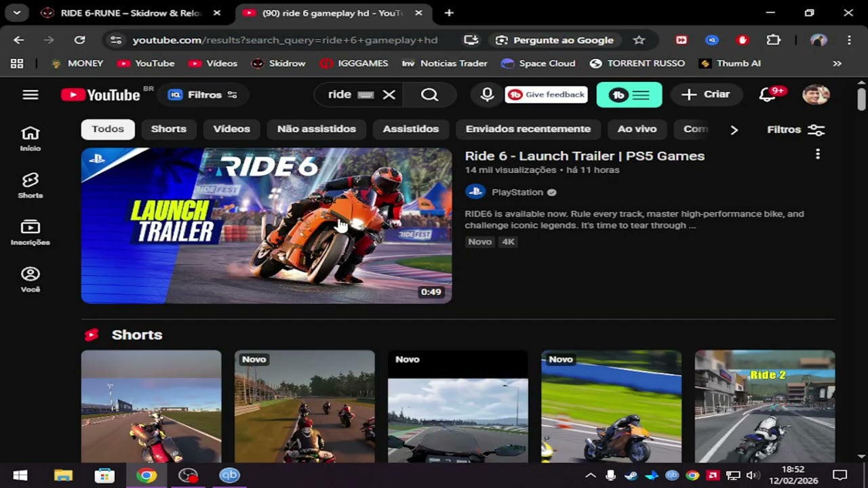Viewport: 868px width, 488px height.
Task: Open the YouTube account avatar menu
Action: pyautogui.click(x=816, y=95)
